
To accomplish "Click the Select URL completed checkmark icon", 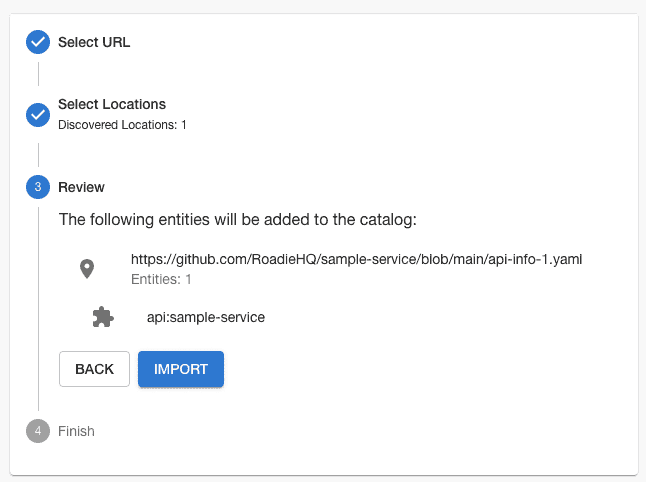I will pos(38,42).
